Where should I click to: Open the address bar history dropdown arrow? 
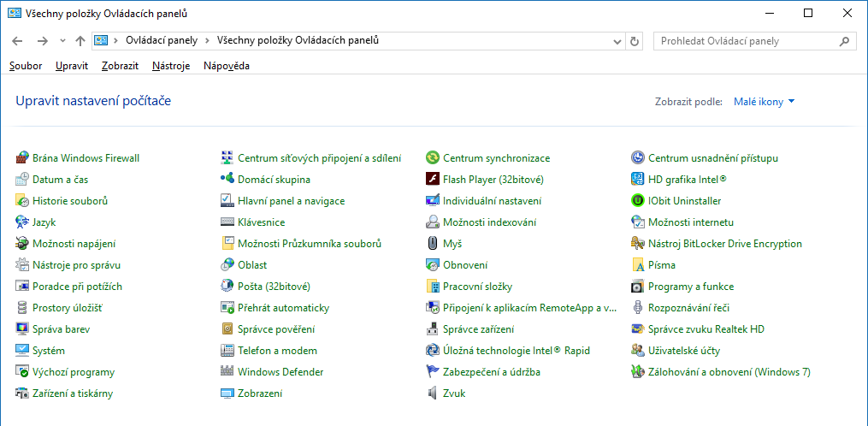(x=618, y=41)
